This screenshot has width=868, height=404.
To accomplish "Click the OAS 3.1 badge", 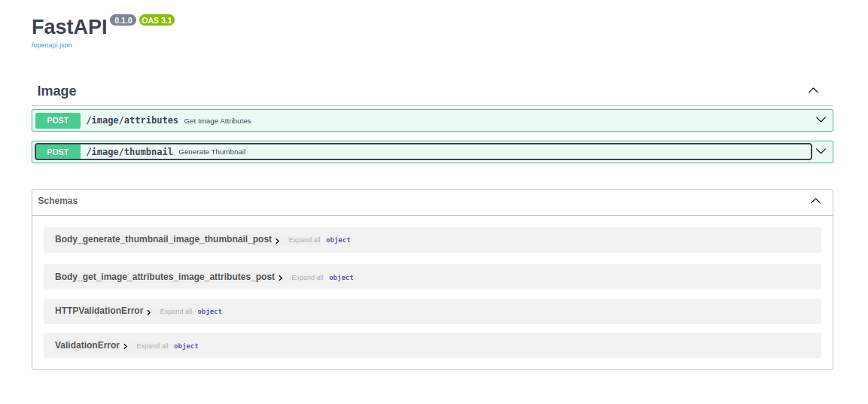I will 157,20.
